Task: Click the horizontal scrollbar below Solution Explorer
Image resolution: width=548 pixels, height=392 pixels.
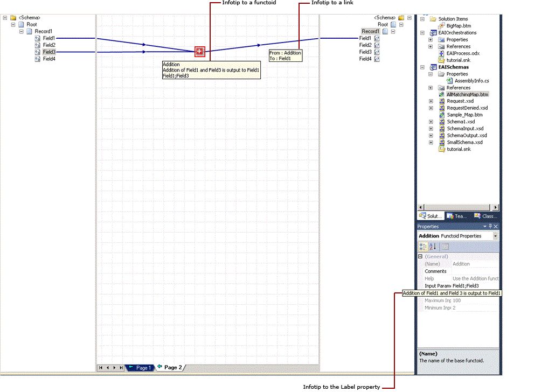Action: coord(457,207)
